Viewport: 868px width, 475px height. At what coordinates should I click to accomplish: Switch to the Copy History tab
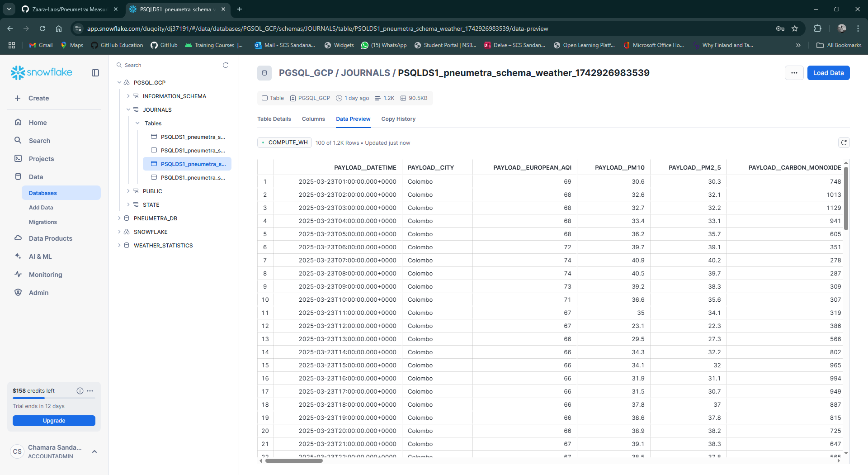(x=398, y=119)
